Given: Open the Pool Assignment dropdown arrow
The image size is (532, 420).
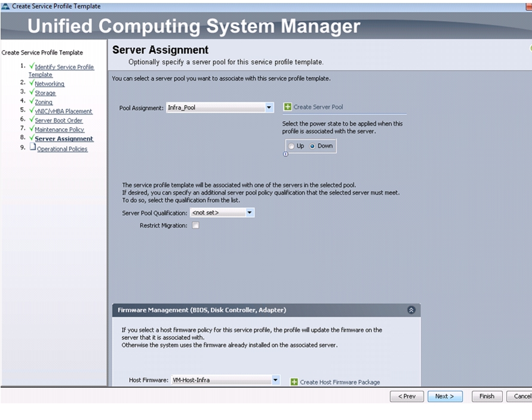Looking at the screenshot, I should 269,107.
